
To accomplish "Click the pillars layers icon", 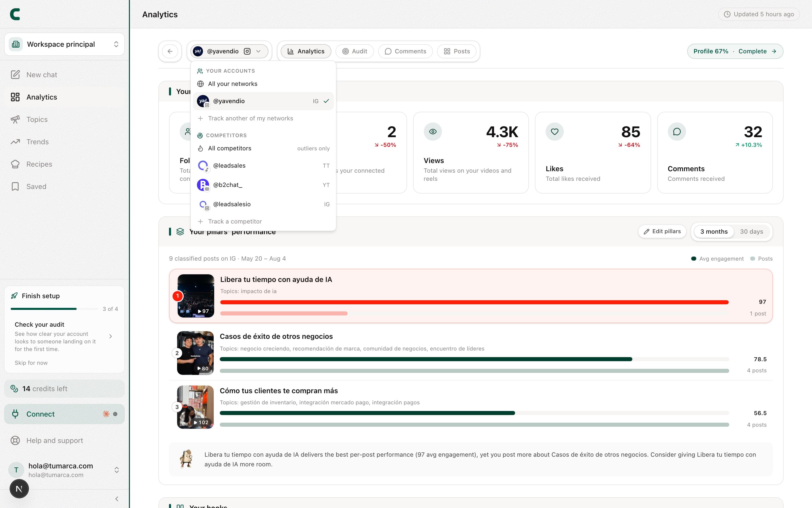I will [x=180, y=231].
